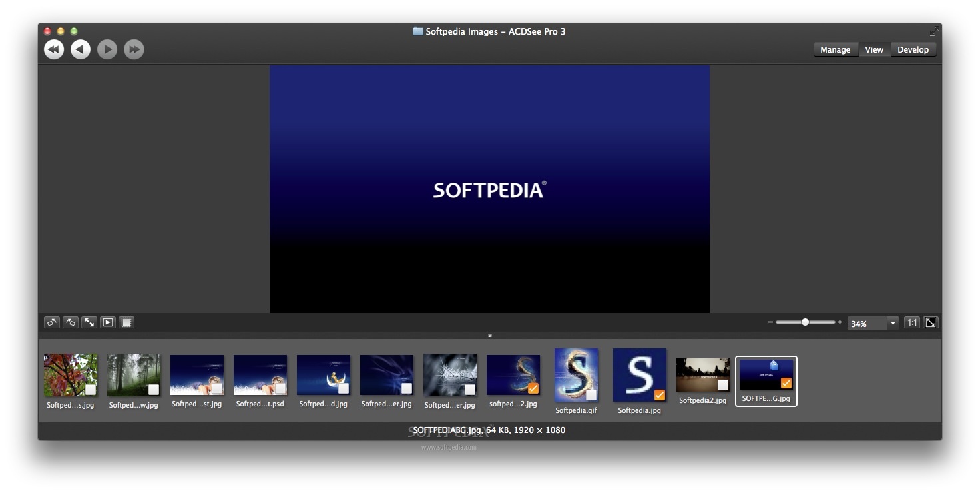Click the filmstrip divider grip handle

click(x=490, y=336)
